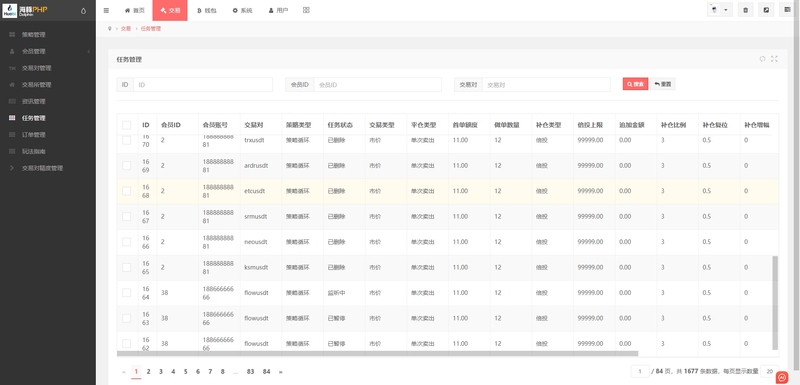Click the page number jump input box

coord(640,371)
